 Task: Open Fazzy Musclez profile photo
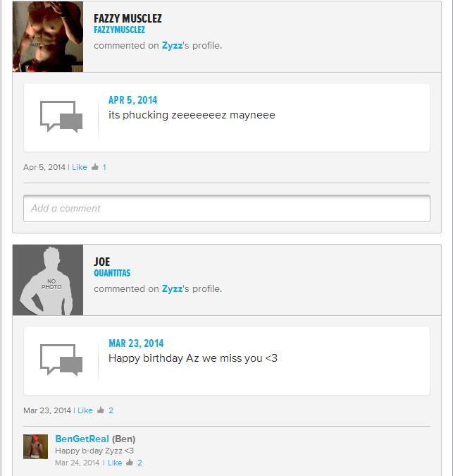pyautogui.click(x=48, y=37)
